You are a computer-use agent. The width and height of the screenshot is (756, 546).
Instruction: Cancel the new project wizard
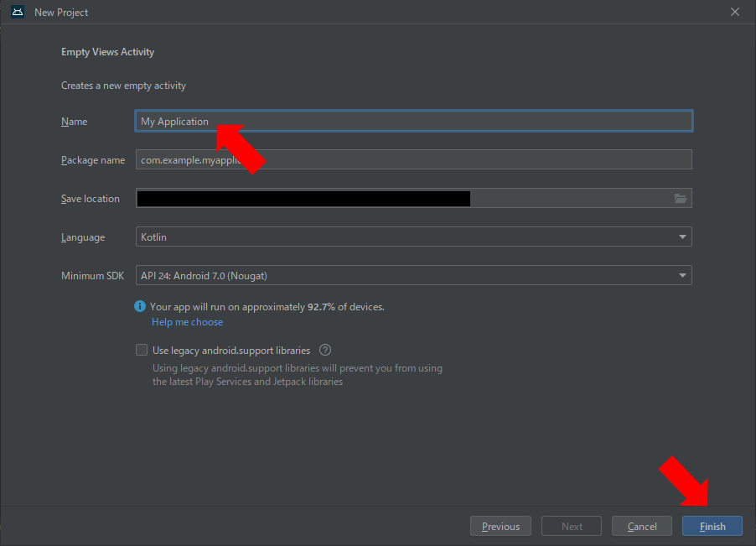tap(642, 526)
